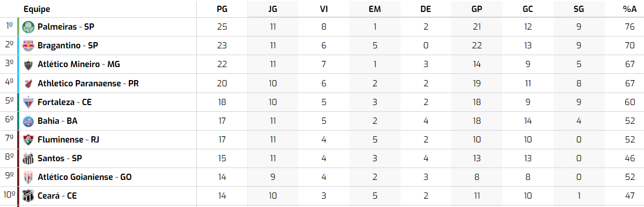Click the Bahia club crest icon

tap(28, 121)
